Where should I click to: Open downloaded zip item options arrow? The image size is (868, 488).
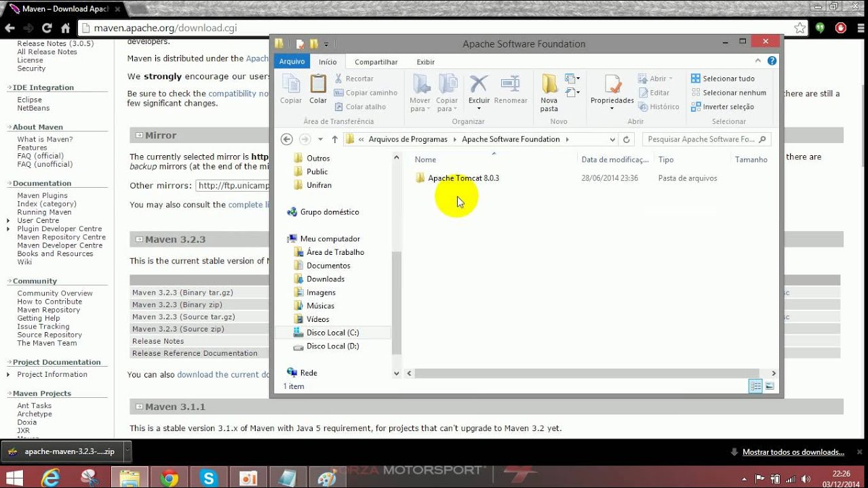click(x=127, y=451)
